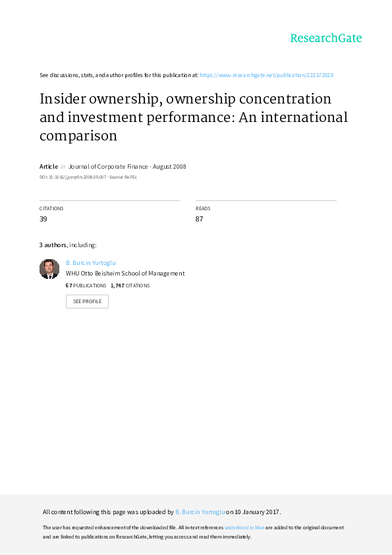Image resolution: width=392 pixels, height=555 pixels.
Task: Open the researchgate.net publication URL link
Action: (x=266, y=75)
